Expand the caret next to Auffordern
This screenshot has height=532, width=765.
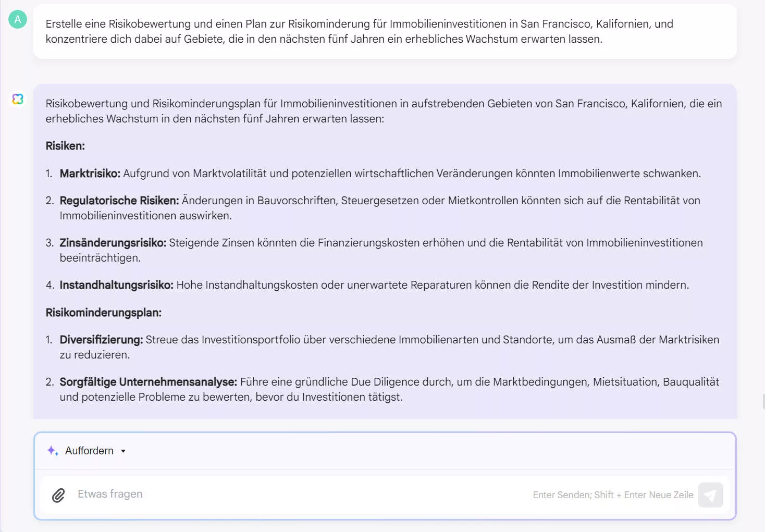[124, 451]
